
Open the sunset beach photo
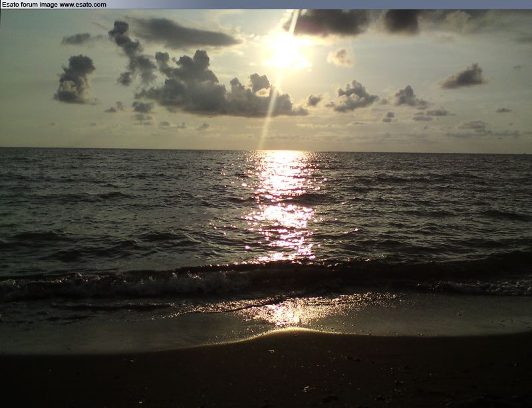(x=266, y=209)
